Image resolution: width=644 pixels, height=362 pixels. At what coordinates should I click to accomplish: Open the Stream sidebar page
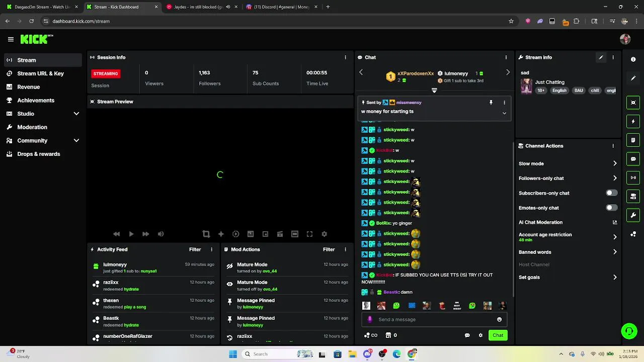pyautogui.click(x=42, y=60)
